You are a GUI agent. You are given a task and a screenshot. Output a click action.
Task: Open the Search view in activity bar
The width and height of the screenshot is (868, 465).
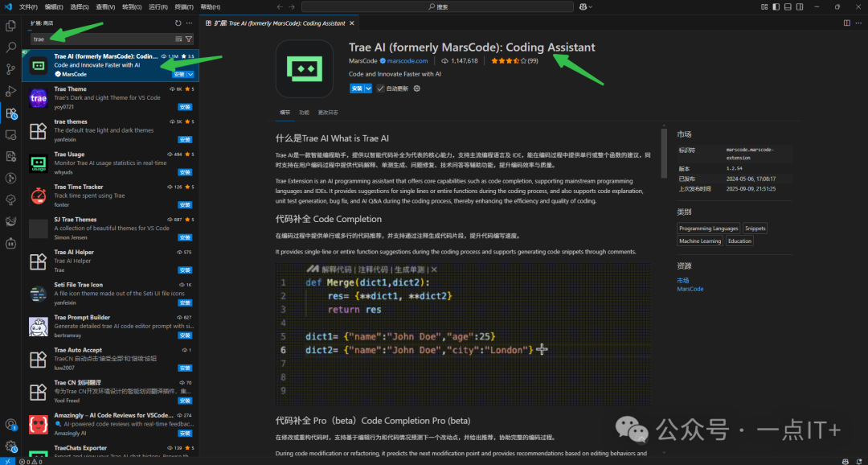[x=10, y=47]
